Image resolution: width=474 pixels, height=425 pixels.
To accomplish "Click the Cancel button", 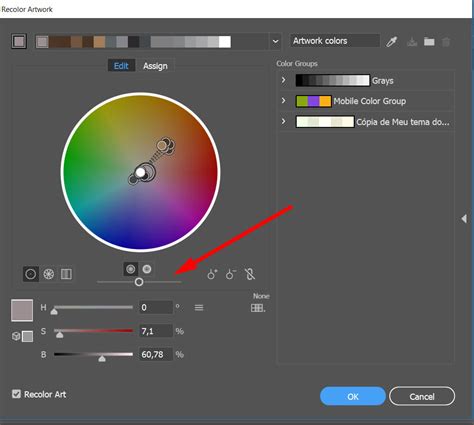I will [422, 396].
